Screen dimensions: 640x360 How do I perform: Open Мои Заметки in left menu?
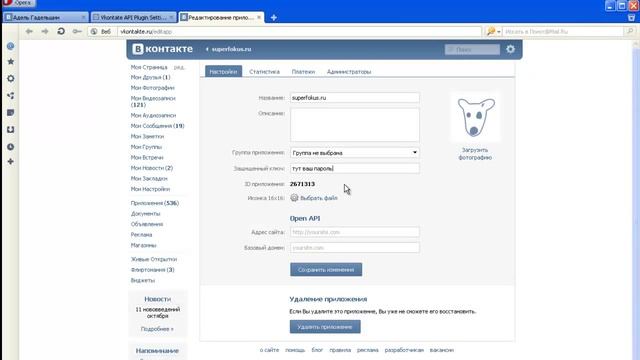click(x=147, y=136)
